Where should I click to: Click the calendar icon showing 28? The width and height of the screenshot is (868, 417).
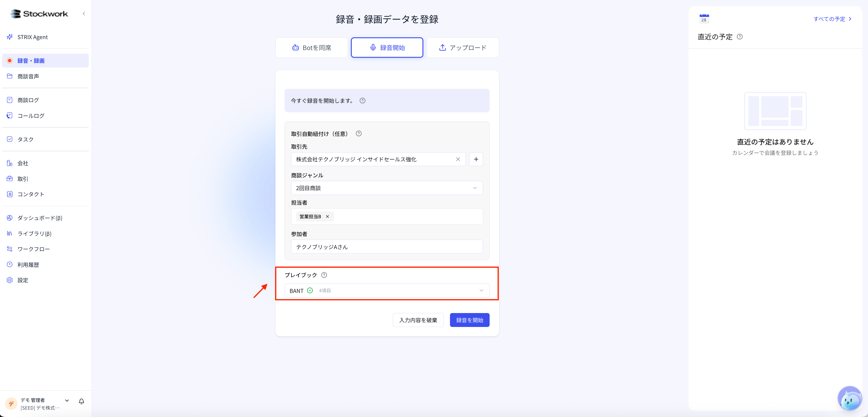click(x=704, y=19)
